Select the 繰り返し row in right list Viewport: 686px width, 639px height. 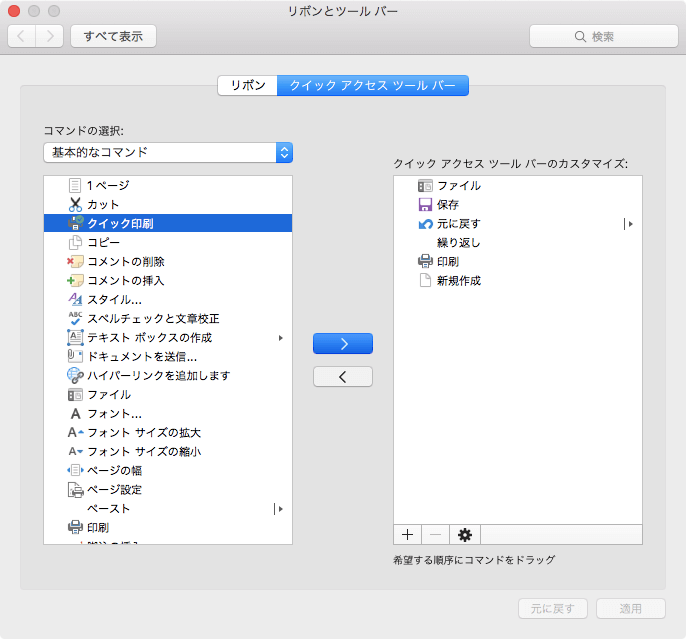click(518, 243)
